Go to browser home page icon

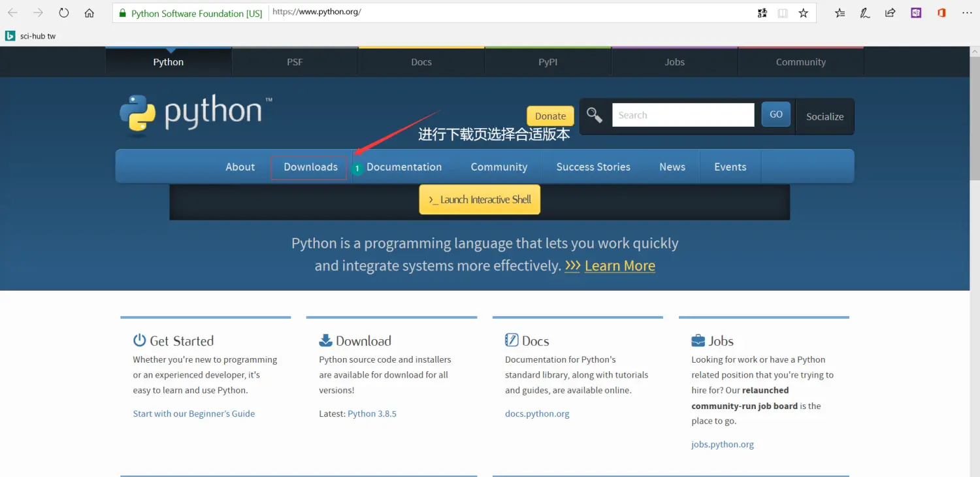90,13
